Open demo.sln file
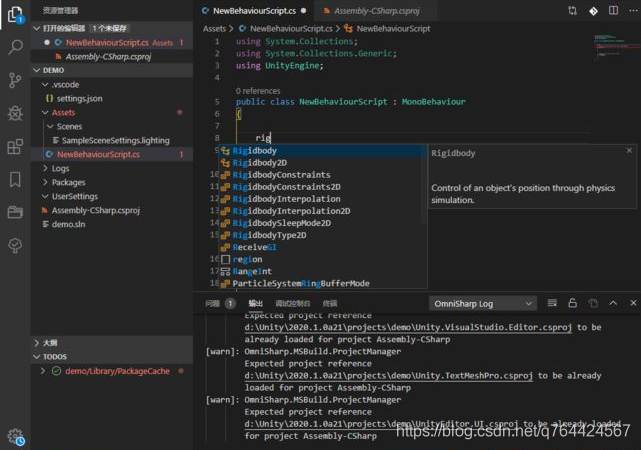 pos(112,224)
